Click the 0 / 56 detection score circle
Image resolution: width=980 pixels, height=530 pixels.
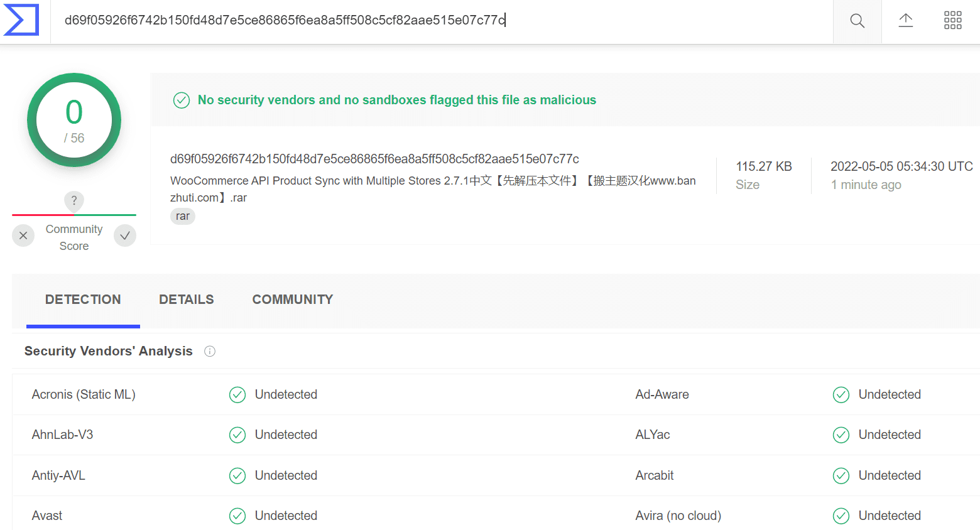(74, 120)
